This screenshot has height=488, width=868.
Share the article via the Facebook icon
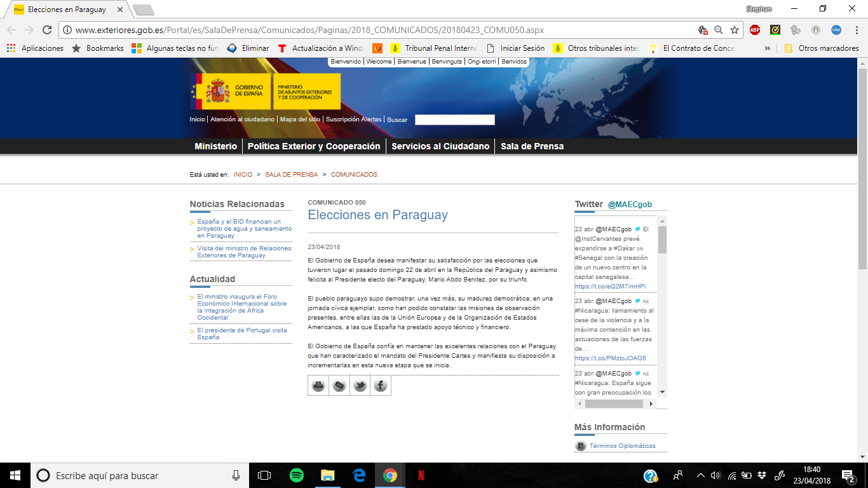(x=380, y=386)
